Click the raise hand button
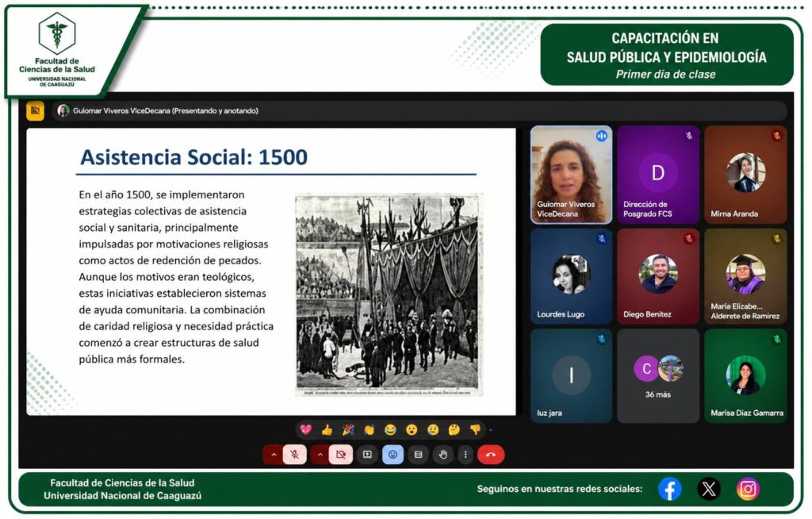 coord(442,455)
